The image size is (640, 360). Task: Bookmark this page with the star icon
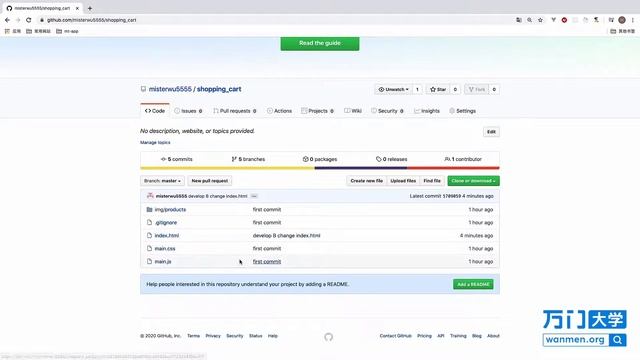(540, 20)
